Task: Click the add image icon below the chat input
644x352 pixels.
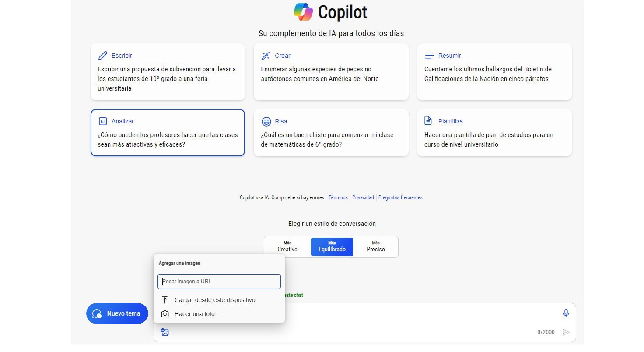Action: 164,332
